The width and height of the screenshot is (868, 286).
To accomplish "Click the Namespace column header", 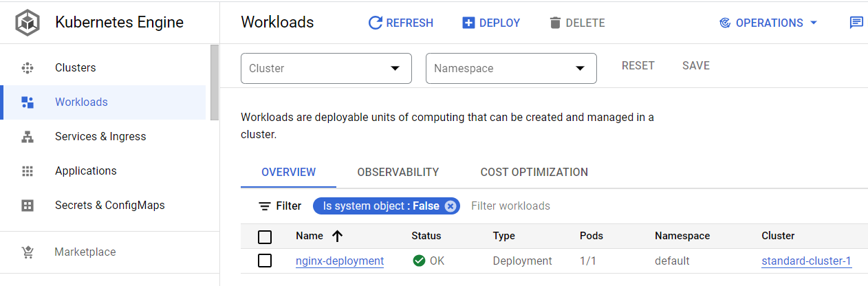I will point(682,236).
